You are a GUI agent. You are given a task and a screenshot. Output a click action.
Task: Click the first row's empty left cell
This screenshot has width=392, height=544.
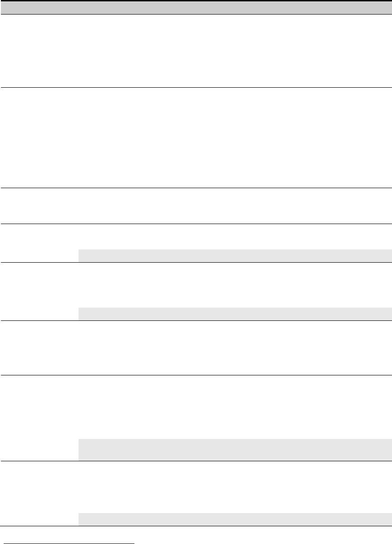click(x=39, y=51)
